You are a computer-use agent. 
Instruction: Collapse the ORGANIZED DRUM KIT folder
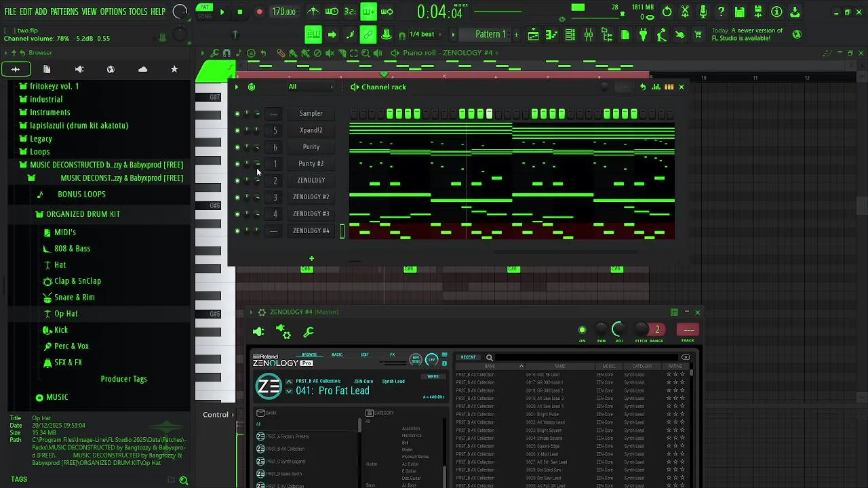pyautogui.click(x=77, y=214)
